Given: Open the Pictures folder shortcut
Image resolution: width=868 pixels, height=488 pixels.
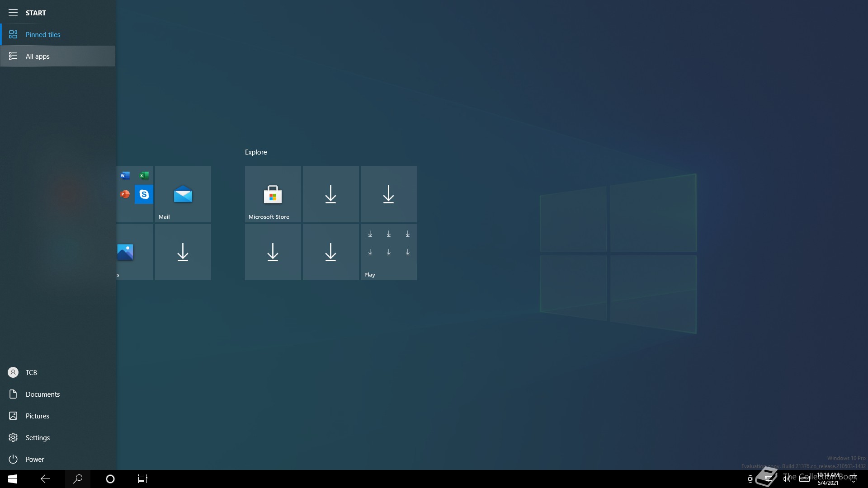Looking at the screenshot, I should (58, 416).
